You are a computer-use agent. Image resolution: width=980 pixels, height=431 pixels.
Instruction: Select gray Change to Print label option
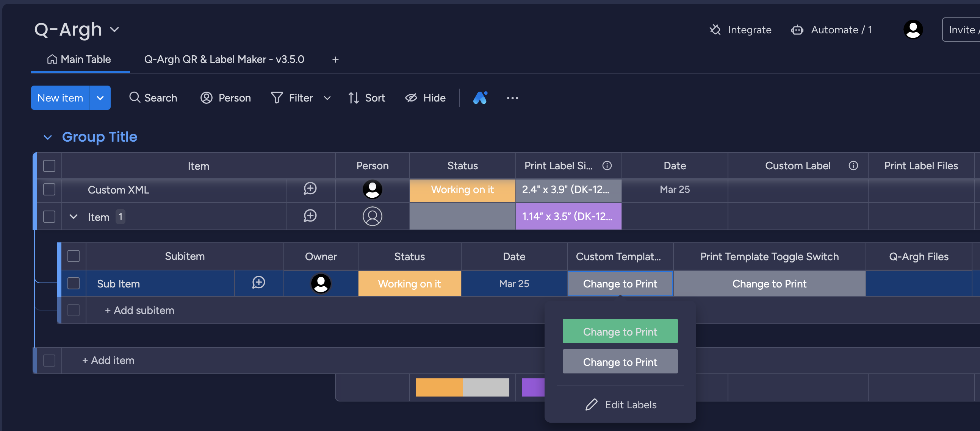click(620, 361)
